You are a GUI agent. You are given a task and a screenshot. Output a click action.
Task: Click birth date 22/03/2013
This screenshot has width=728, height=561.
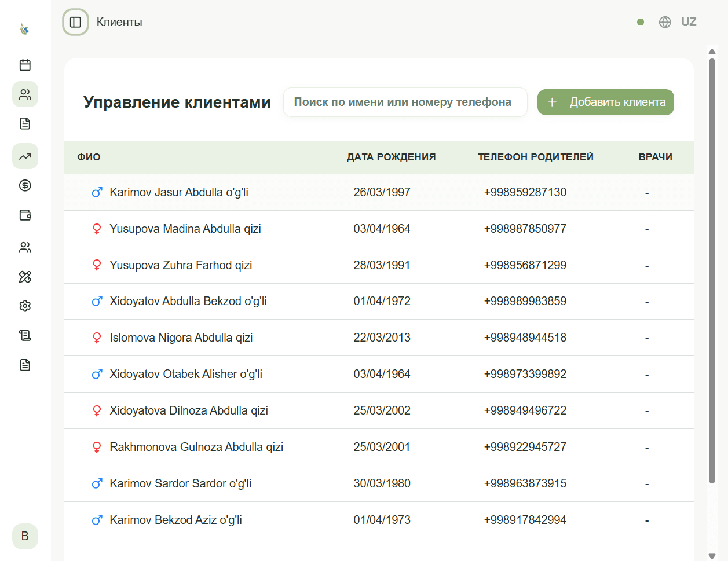[382, 338]
